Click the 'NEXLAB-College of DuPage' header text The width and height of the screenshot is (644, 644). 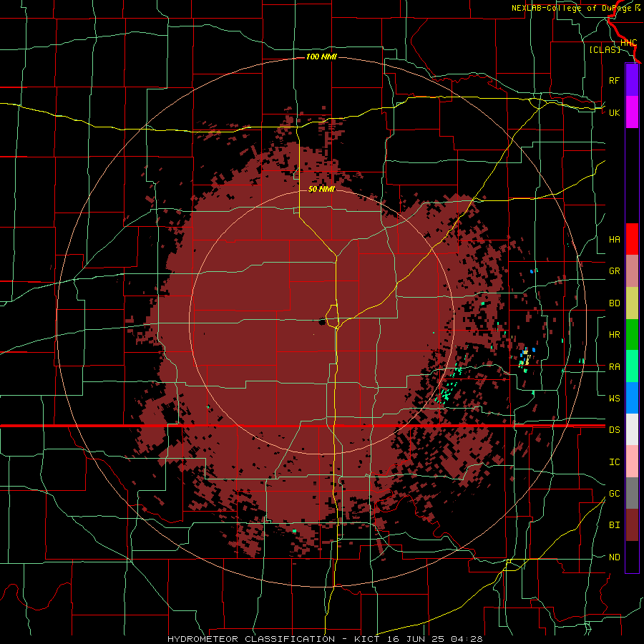pyautogui.click(x=572, y=8)
